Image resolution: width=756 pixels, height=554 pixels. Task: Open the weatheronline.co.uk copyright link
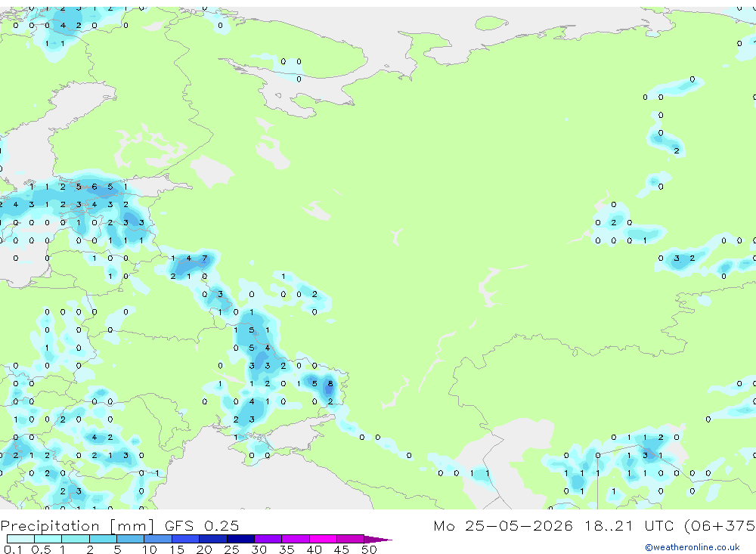click(x=692, y=547)
